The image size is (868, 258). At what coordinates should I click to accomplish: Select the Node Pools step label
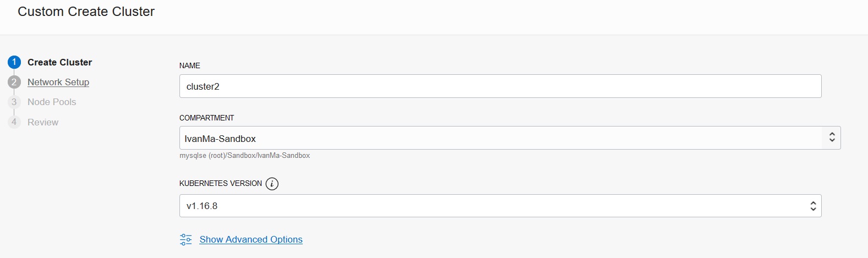click(52, 102)
